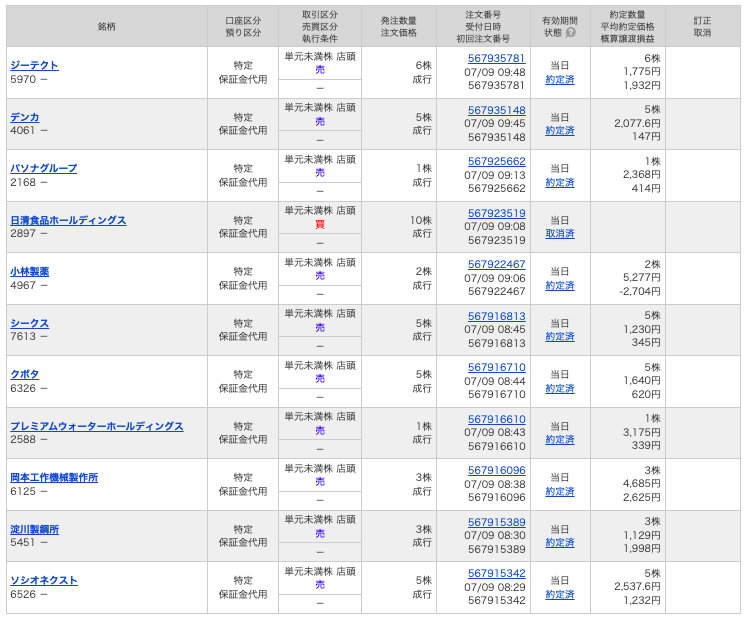Open order number 567935781
Image resolution: width=747 pixels, height=618 pixels.
496,58
